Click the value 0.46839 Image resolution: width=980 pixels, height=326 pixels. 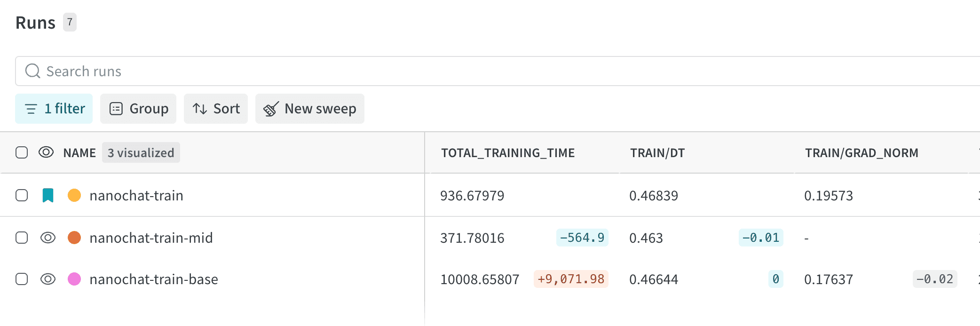pos(654,195)
